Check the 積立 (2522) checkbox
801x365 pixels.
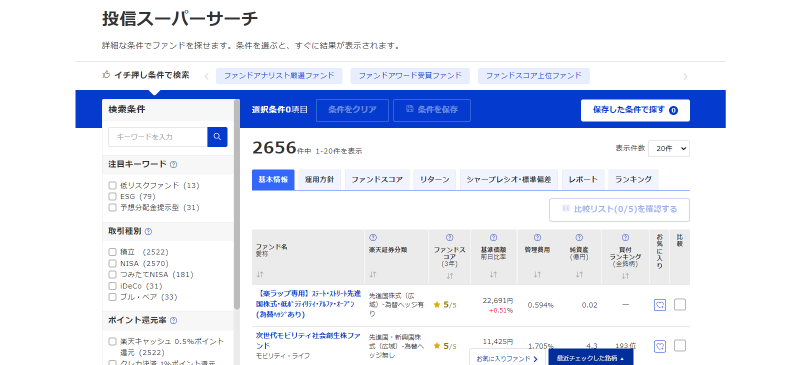(x=112, y=252)
